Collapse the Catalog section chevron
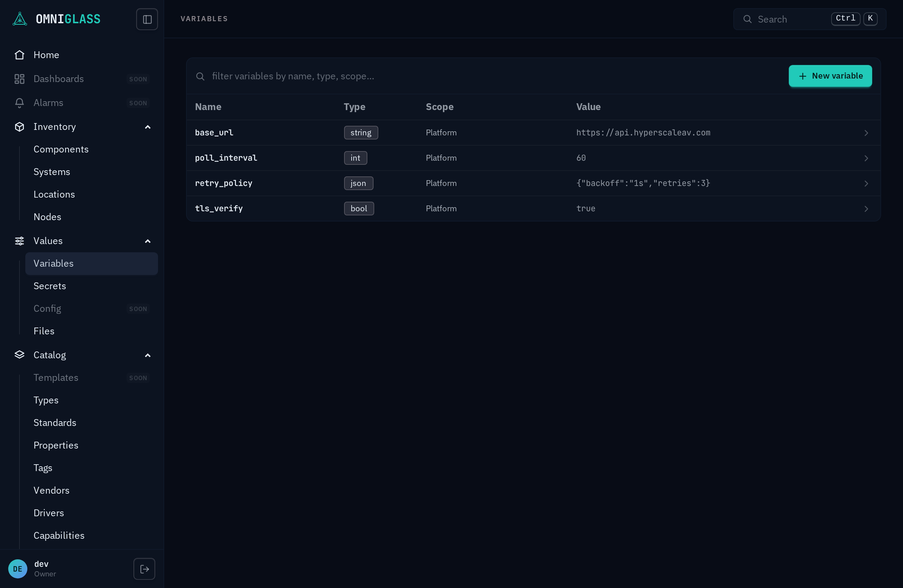Screen dimensions: 903x588 [x=147, y=355]
